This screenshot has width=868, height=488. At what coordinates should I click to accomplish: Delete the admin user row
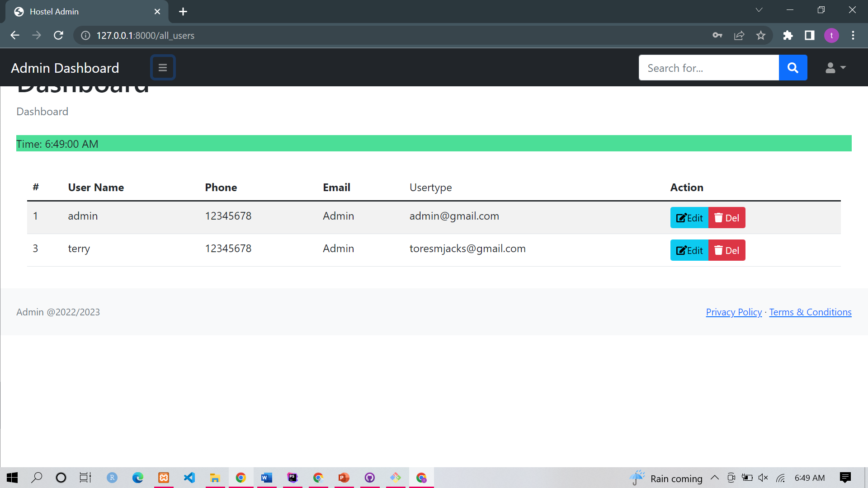(726, 217)
